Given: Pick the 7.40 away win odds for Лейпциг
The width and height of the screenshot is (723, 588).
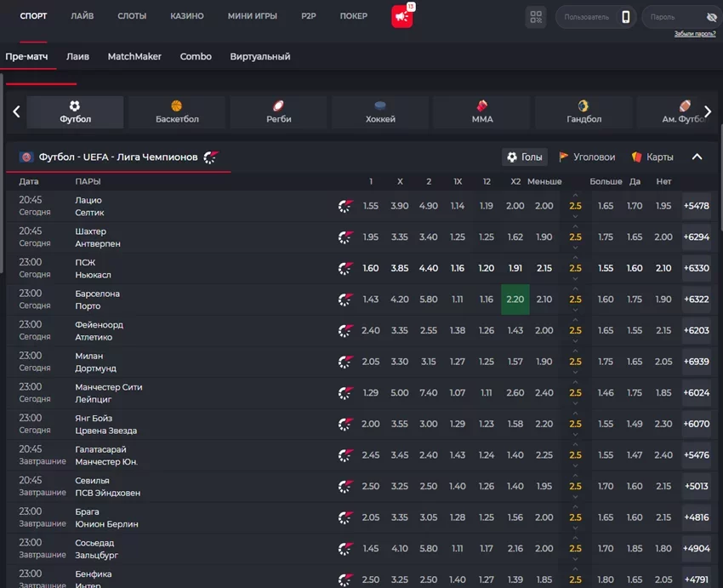Looking at the screenshot, I should tap(429, 392).
